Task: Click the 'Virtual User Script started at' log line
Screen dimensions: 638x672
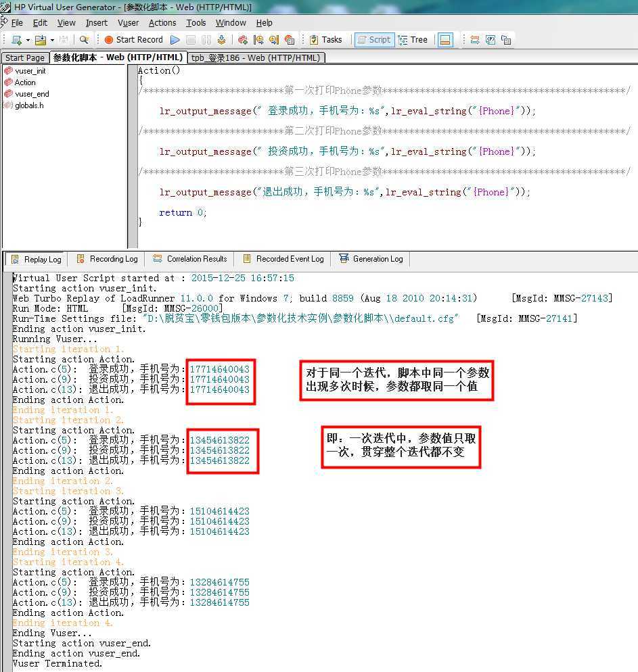Action: point(154,278)
